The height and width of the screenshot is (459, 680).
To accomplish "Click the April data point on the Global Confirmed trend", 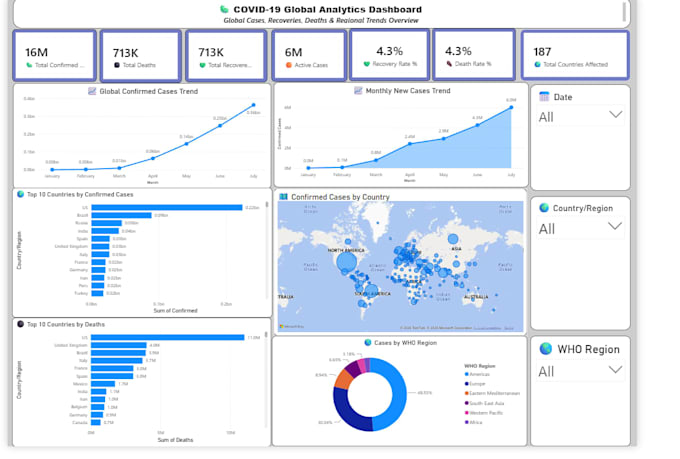I will pos(153,158).
